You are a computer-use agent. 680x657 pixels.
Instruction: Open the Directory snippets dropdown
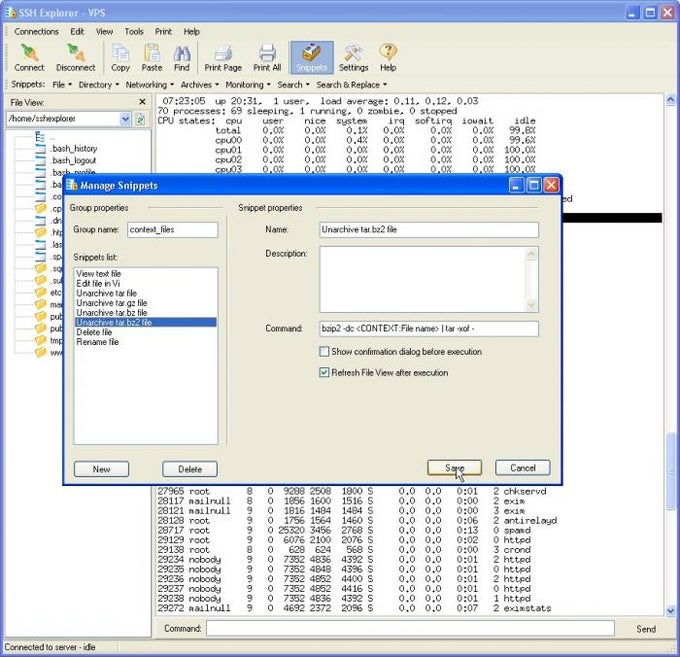98,85
